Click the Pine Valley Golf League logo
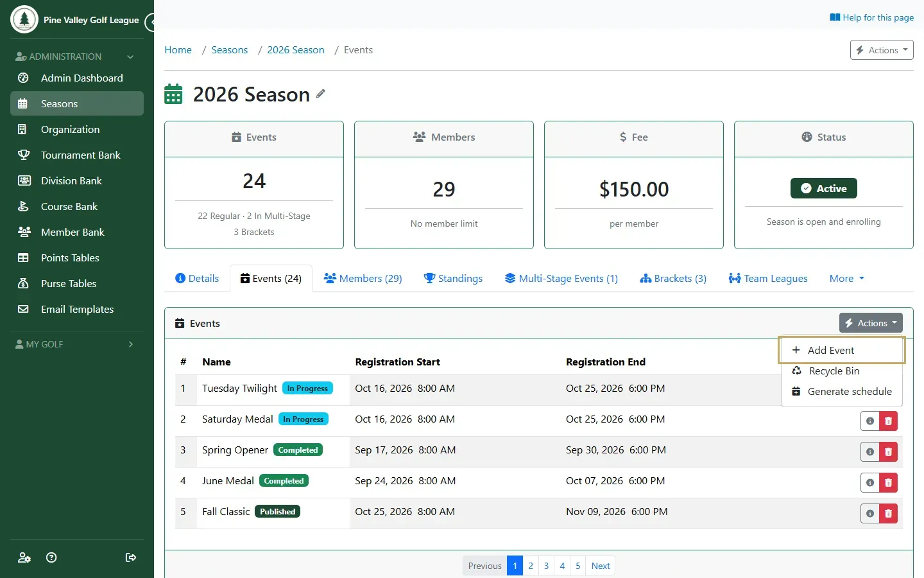This screenshot has width=924, height=578. pos(24,19)
